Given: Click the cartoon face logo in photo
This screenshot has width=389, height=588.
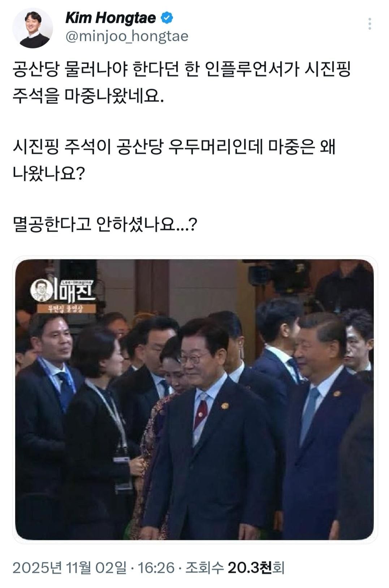Looking at the screenshot, I should (x=42, y=290).
